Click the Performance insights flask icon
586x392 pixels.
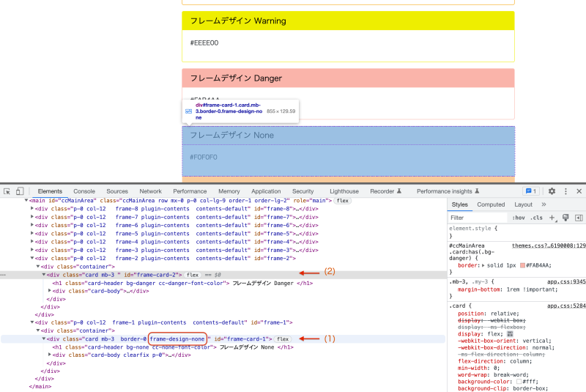pyautogui.click(x=477, y=191)
